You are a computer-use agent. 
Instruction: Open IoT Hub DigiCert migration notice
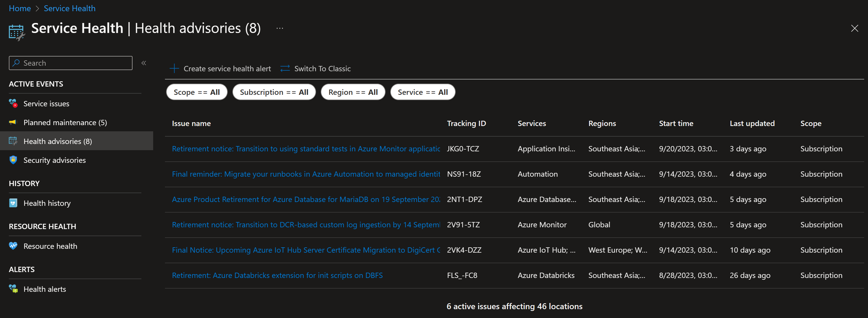click(306, 250)
